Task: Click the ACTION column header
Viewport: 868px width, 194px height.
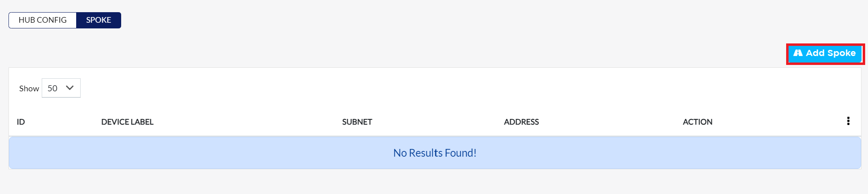Action: [x=697, y=122]
